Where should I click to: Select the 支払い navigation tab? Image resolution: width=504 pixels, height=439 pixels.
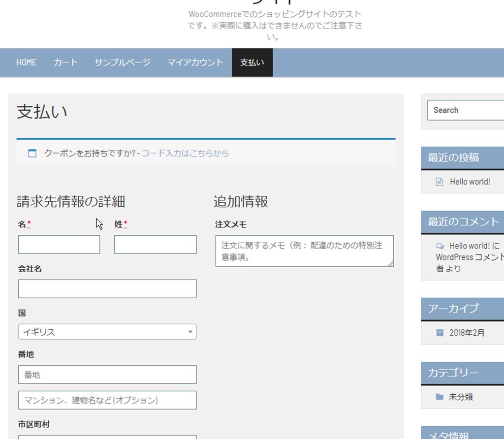252,63
